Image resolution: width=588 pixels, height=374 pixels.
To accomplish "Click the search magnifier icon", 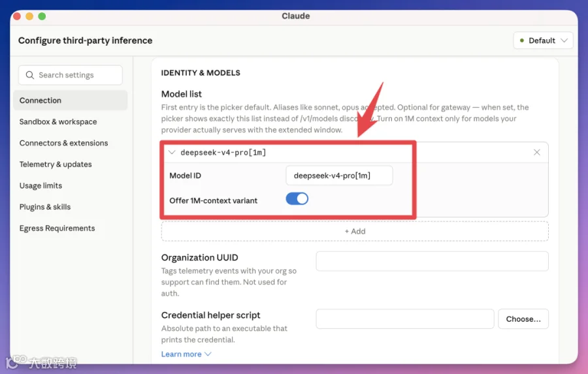I will 29,75.
